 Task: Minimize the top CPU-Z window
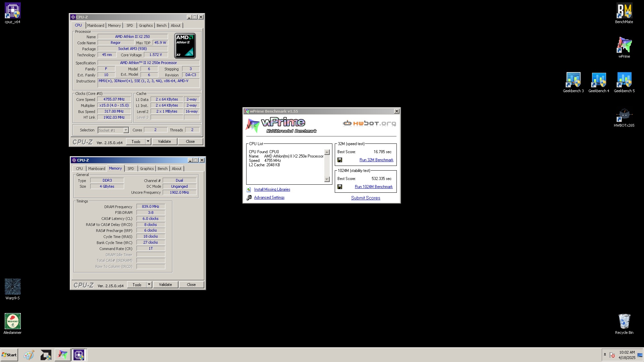(189, 17)
